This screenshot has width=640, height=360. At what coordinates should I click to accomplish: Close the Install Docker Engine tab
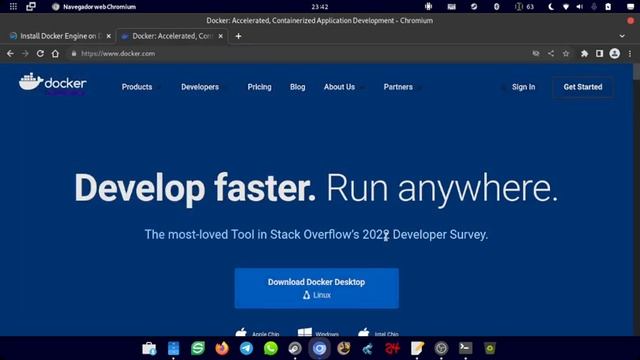[x=109, y=36]
